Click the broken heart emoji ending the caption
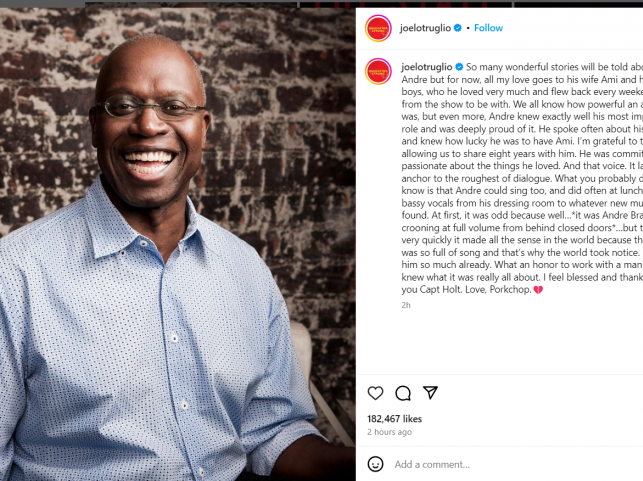Image resolution: width=643 pixels, height=481 pixels. 538,290
